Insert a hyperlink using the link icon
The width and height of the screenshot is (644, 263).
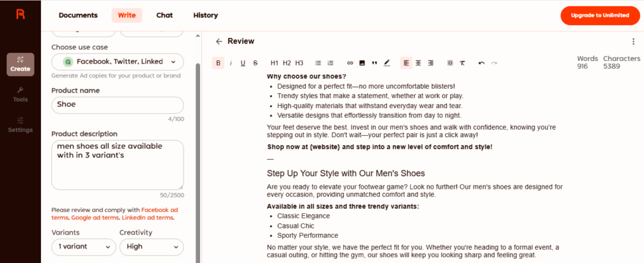click(x=350, y=63)
